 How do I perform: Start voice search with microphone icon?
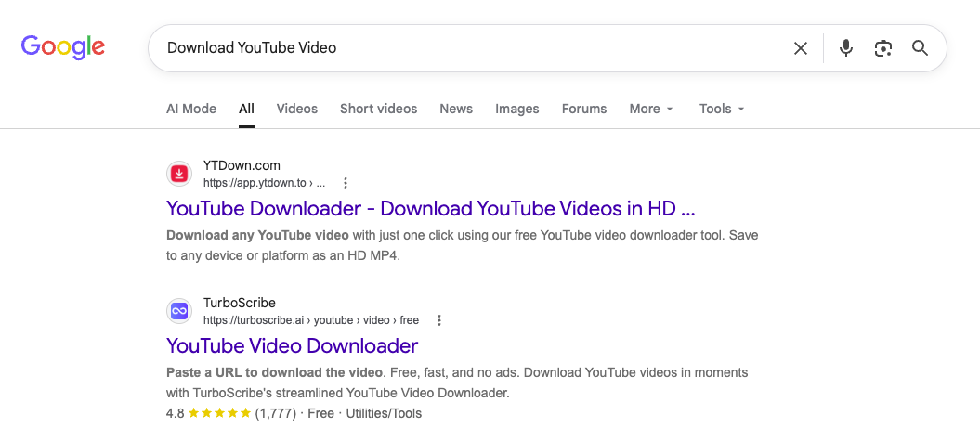(x=845, y=48)
